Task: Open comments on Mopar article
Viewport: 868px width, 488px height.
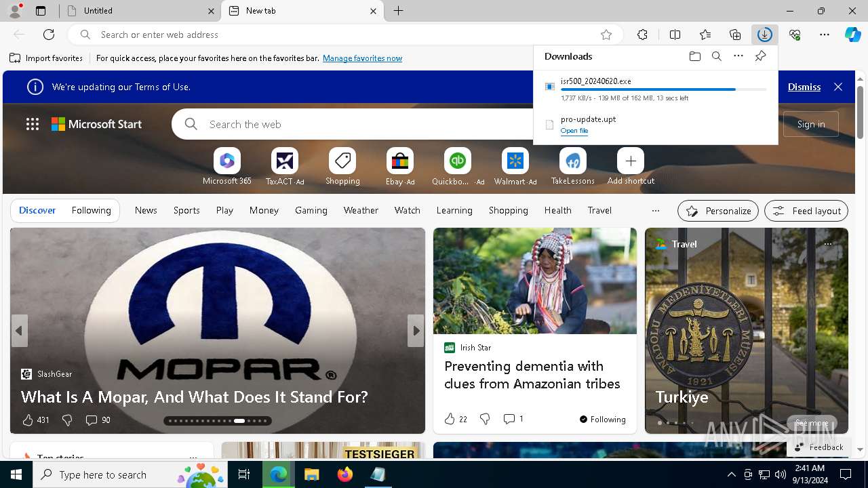Action: [x=98, y=420]
